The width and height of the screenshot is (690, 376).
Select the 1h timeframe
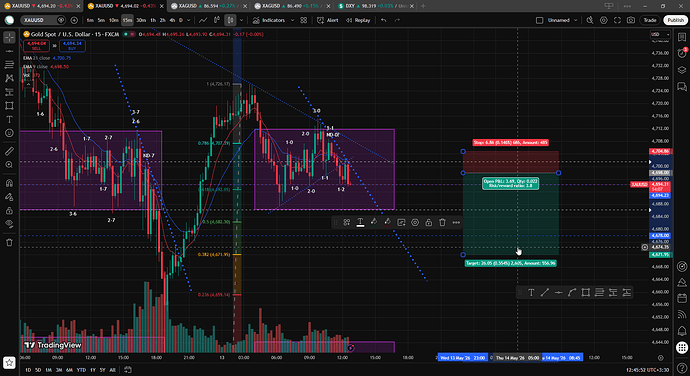(153, 20)
